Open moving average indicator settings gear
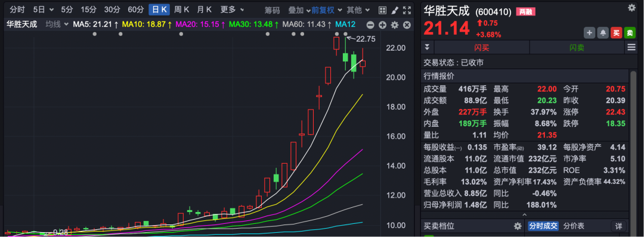 395,25
